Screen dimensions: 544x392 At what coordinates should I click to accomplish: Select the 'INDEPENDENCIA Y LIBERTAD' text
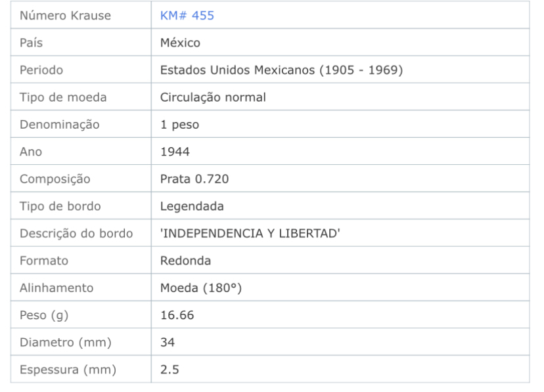click(x=250, y=233)
